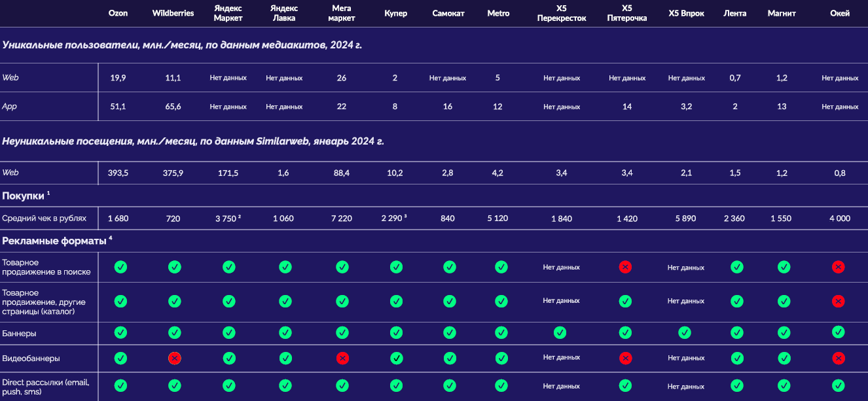
Task: Click Metro green check in Direct рассылки row
Action: coord(501,385)
